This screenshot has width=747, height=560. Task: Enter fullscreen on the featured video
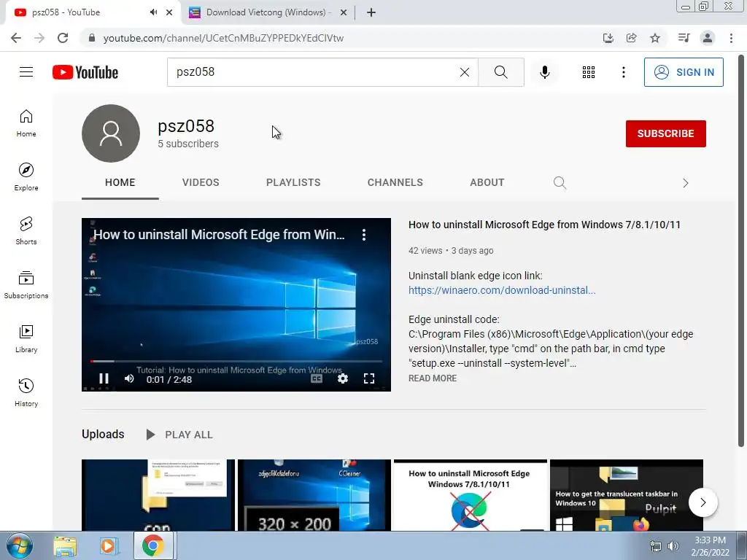(368, 378)
